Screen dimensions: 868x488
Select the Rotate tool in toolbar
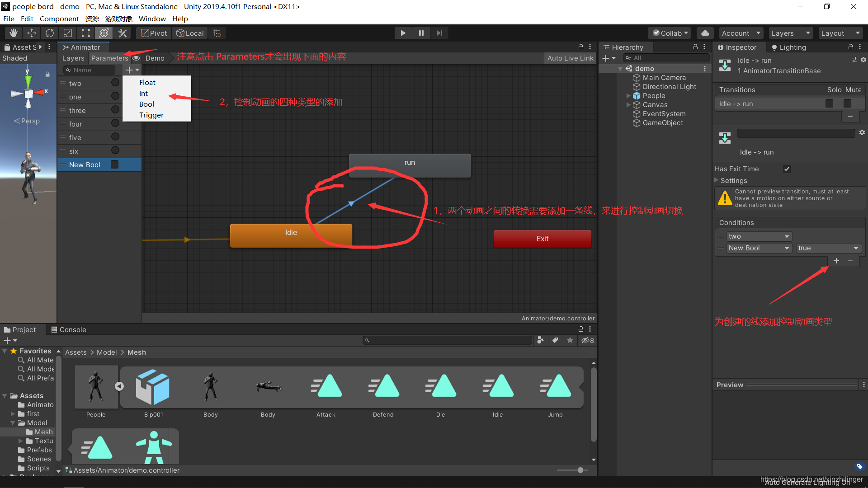tap(50, 33)
